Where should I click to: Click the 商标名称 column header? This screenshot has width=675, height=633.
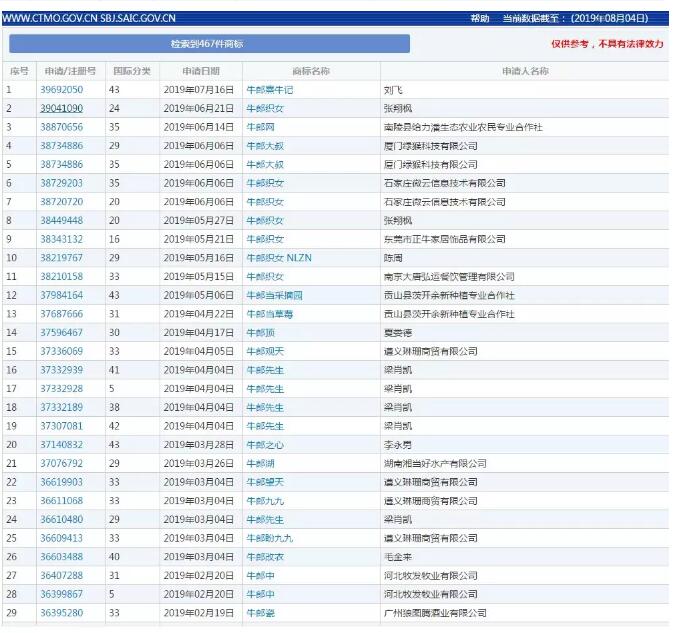click(311, 71)
